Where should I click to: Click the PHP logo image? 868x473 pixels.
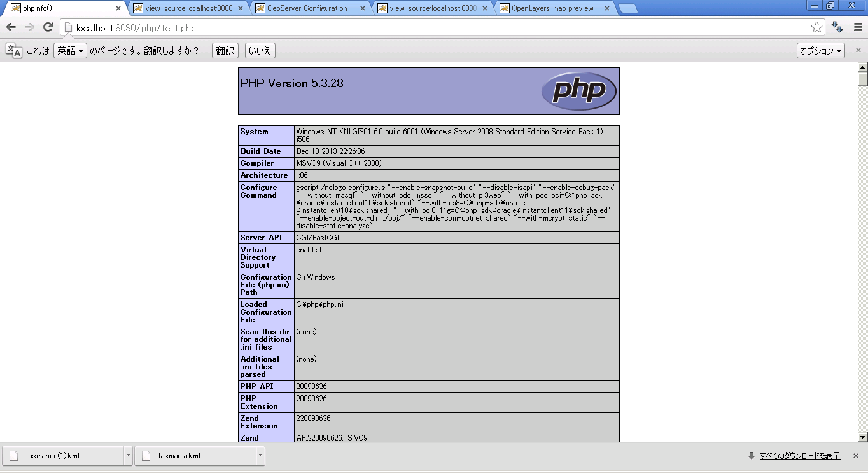coord(578,91)
